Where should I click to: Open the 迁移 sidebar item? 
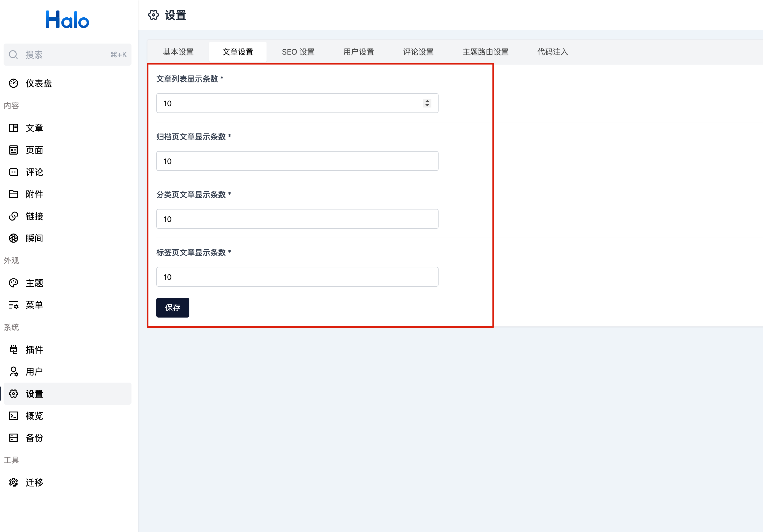[68, 482]
